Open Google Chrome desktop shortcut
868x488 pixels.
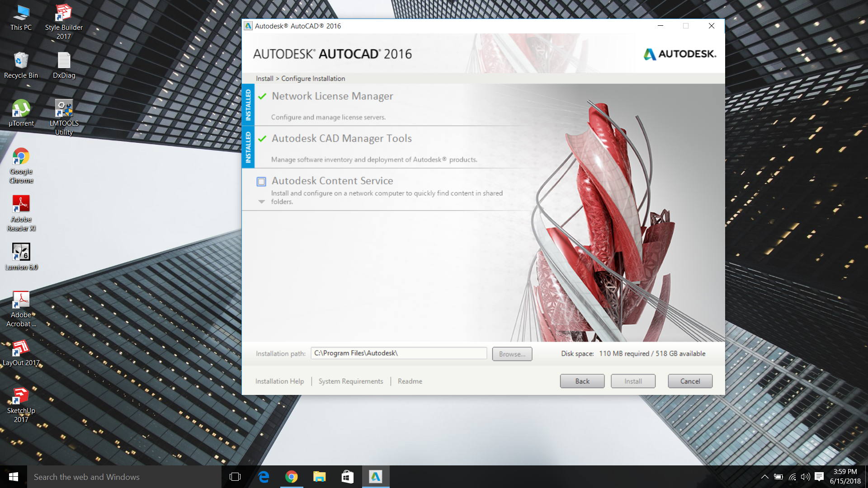coord(21,165)
